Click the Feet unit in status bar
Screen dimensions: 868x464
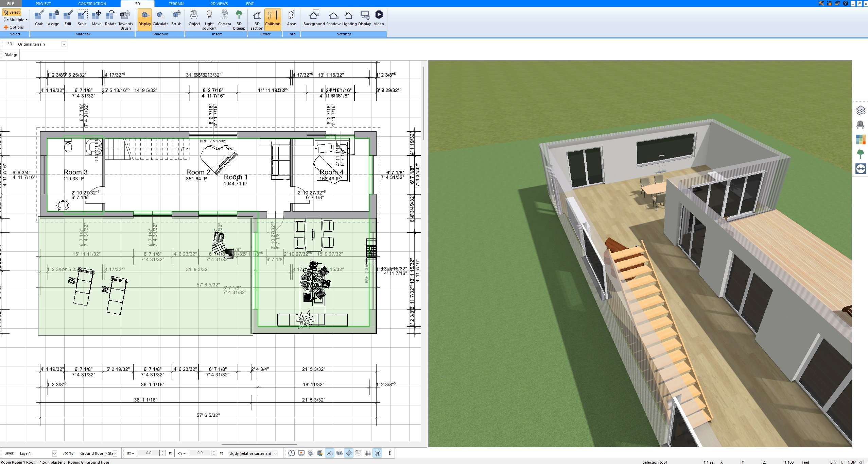click(x=805, y=462)
